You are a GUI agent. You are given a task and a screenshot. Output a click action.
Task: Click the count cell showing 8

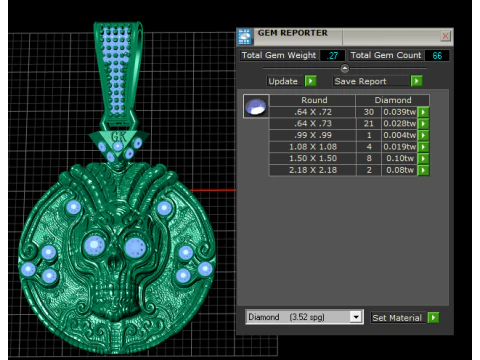(369, 158)
